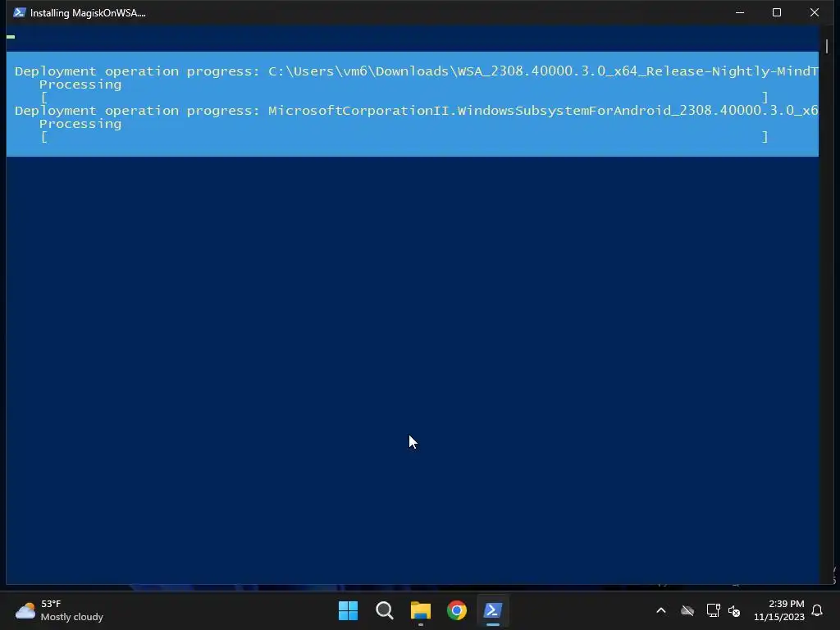The image size is (840, 630).
Task: Open File Explorer from the taskbar
Action: coord(421,610)
